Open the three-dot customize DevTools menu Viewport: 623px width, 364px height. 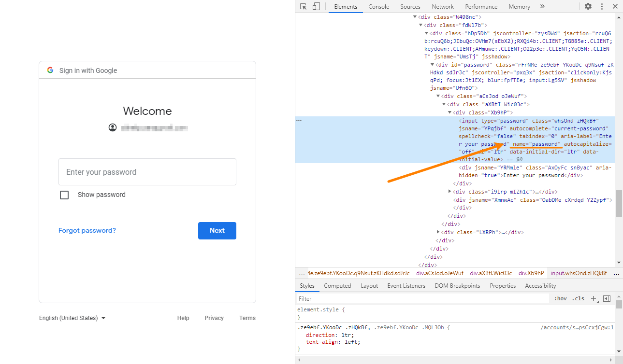(601, 6)
